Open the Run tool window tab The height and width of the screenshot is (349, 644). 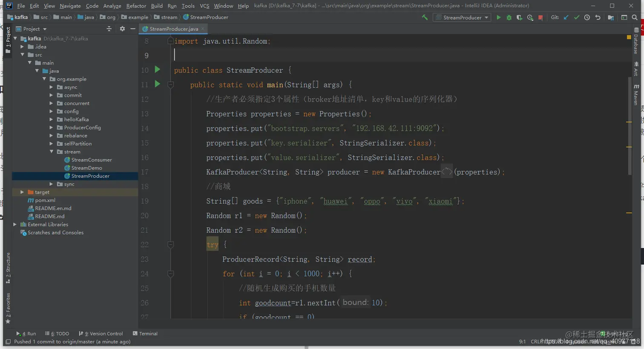[x=26, y=334]
